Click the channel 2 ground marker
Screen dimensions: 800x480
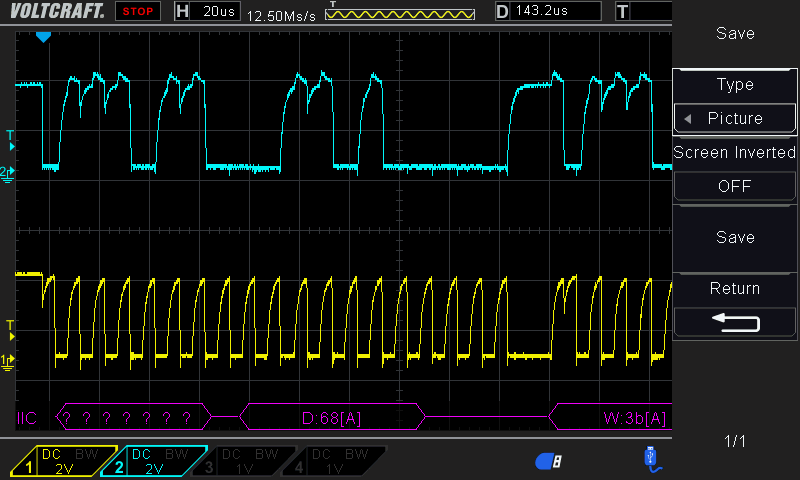click(x=8, y=173)
